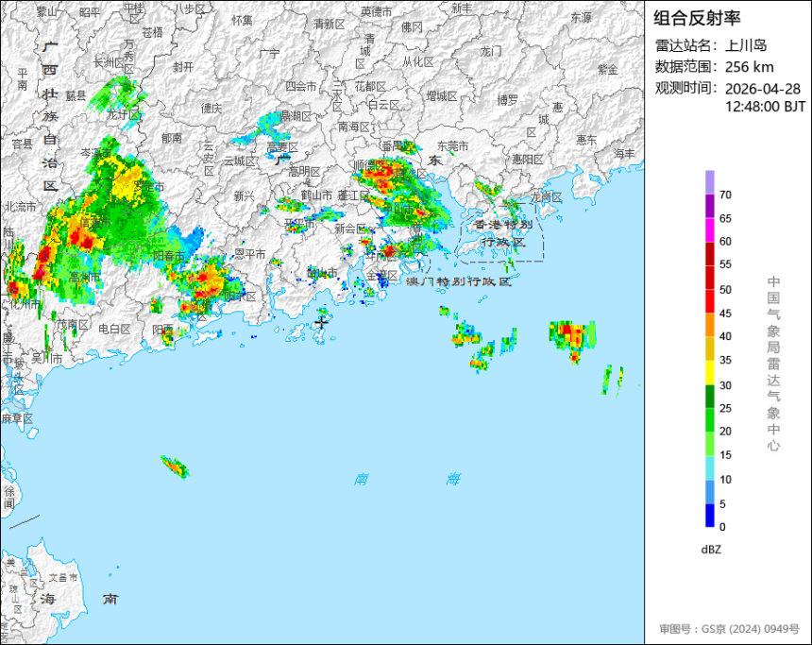Click the radar station name 上川岛
The height and width of the screenshot is (645, 812).
coord(746,45)
